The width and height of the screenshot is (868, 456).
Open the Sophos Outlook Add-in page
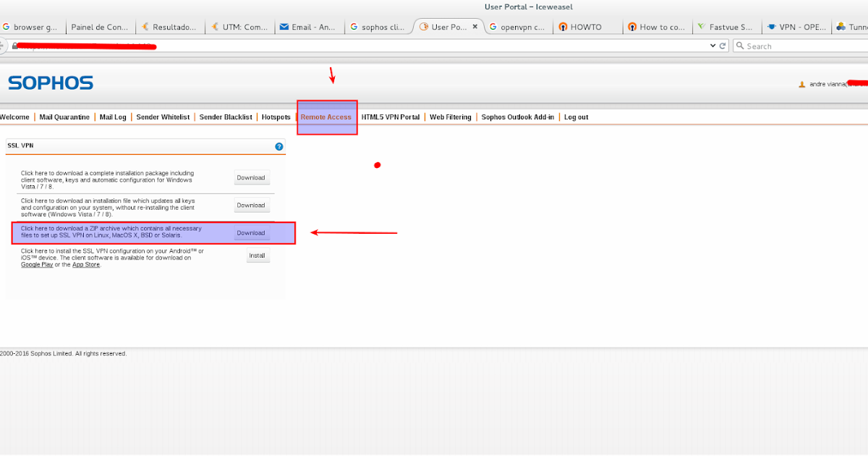[x=518, y=117]
